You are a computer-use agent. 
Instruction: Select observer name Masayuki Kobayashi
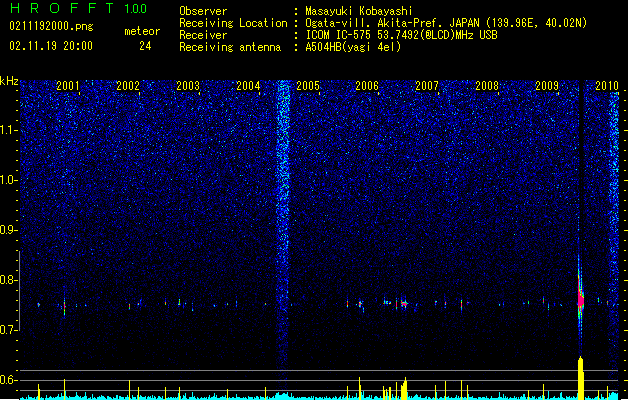[x=359, y=11]
